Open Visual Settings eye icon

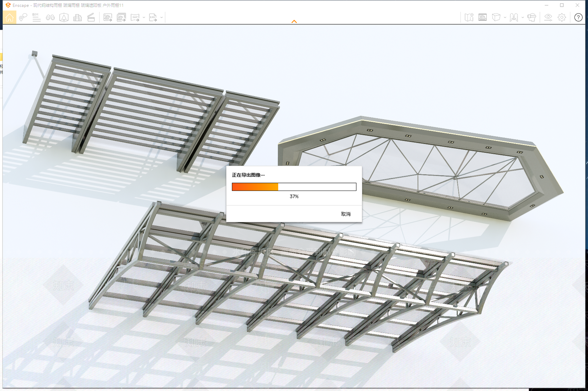[548, 17]
